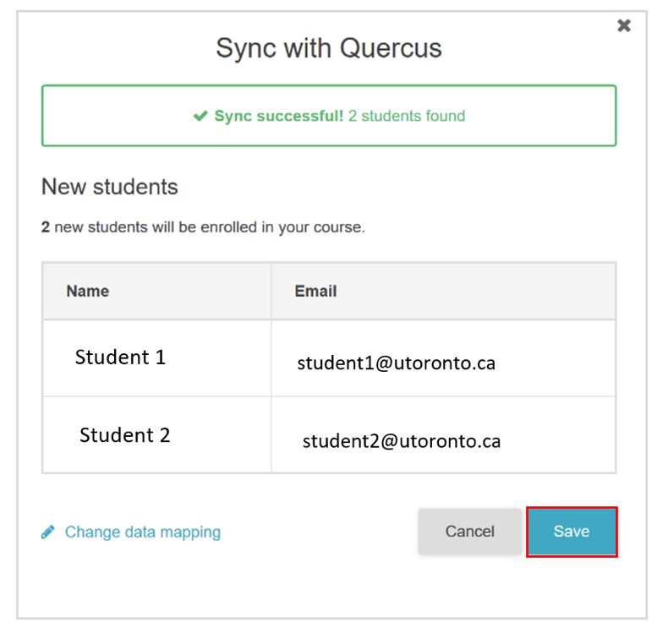This screenshot has width=657, height=644.
Task: Cancel the Quercus sync
Action: tap(469, 532)
